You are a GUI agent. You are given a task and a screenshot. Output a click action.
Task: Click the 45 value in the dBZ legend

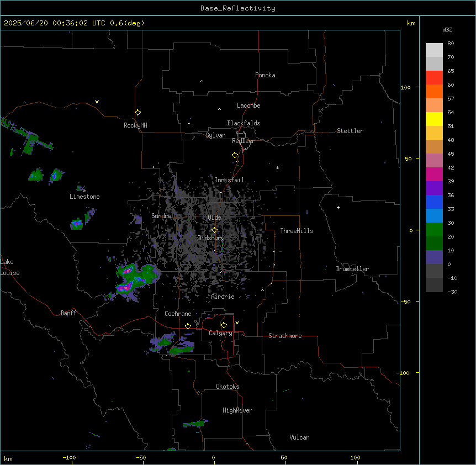tap(451, 154)
